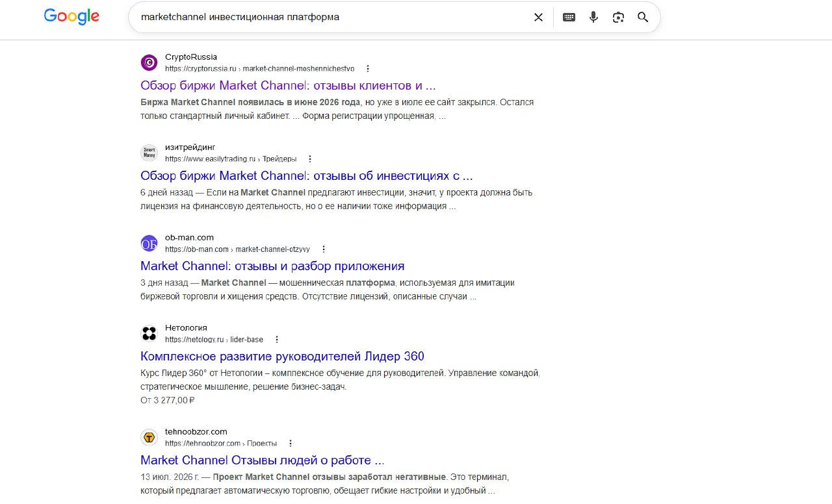832x504 pixels.
Task: Open three-dot menu for netology.ru result
Action: point(277,339)
